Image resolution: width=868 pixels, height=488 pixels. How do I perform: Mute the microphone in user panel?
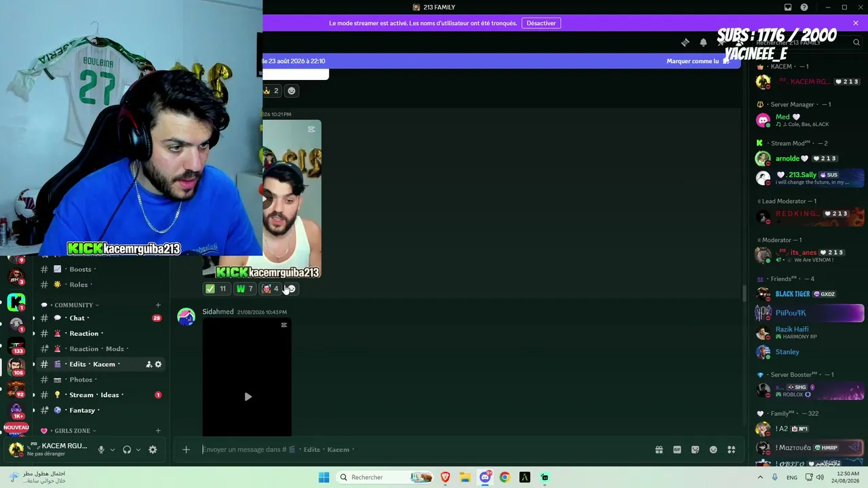pyautogui.click(x=101, y=449)
